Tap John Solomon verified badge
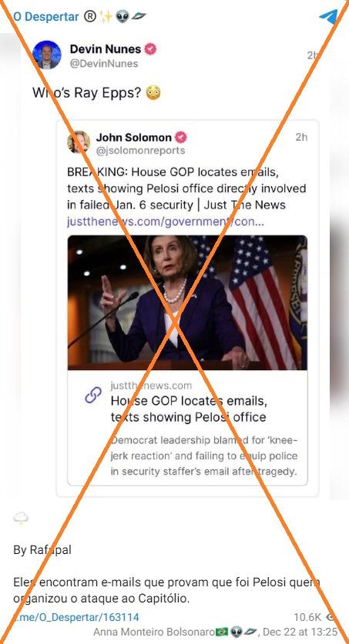The height and width of the screenshot is (644, 349). pyautogui.click(x=181, y=137)
